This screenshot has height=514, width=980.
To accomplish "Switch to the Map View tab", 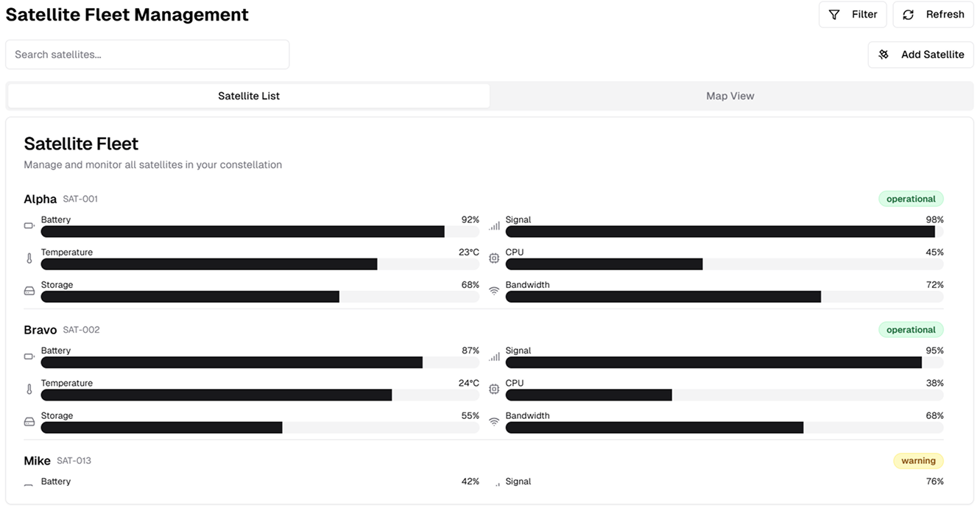I will (x=730, y=96).
